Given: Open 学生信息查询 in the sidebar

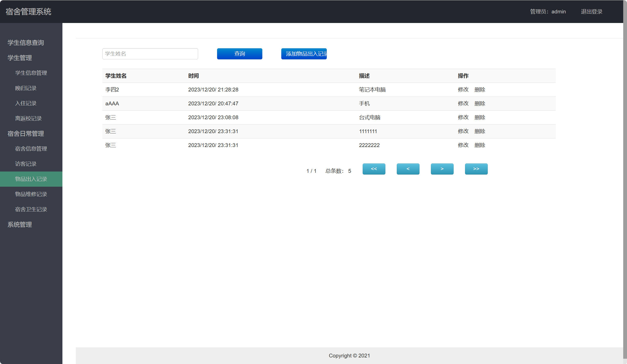Looking at the screenshot, I should coord(26,43).
